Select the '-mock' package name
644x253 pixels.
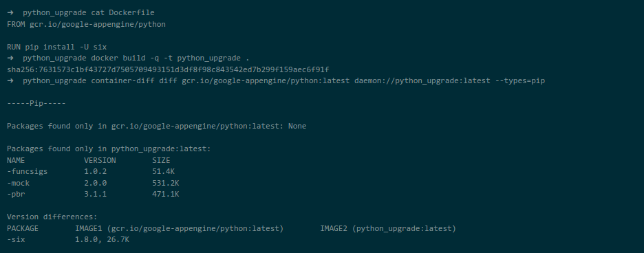tap(18, 183)
